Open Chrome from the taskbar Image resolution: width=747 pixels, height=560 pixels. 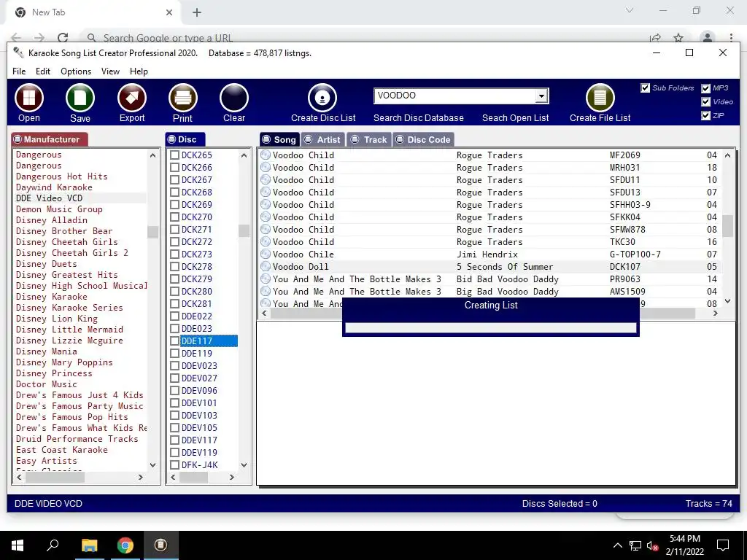tap(125, 545)
